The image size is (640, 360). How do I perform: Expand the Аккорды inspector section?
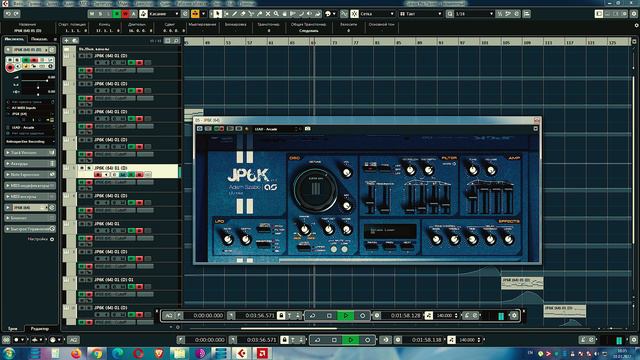[x=30, y=164]
